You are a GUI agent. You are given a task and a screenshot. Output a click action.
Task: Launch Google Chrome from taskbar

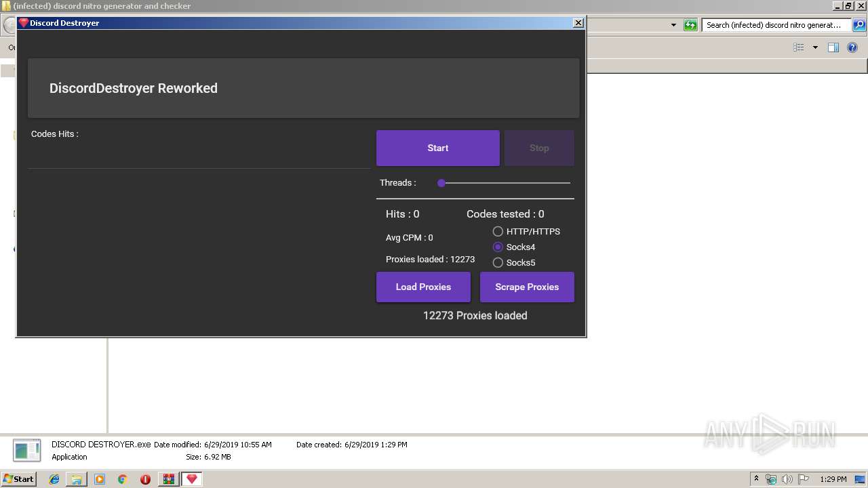coord(123,479)
